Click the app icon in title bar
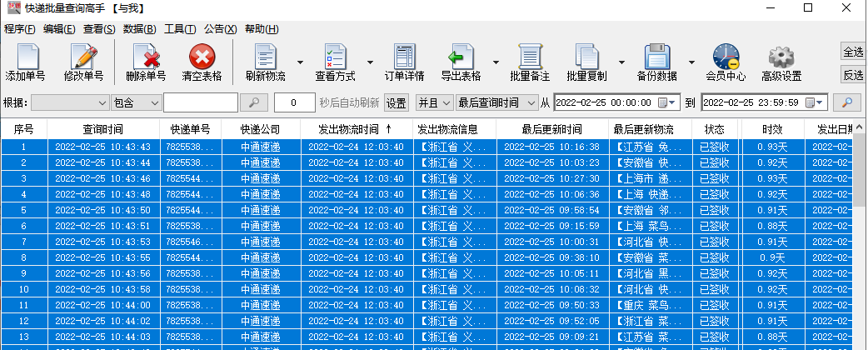868x350 pixels. pos(14,8)
